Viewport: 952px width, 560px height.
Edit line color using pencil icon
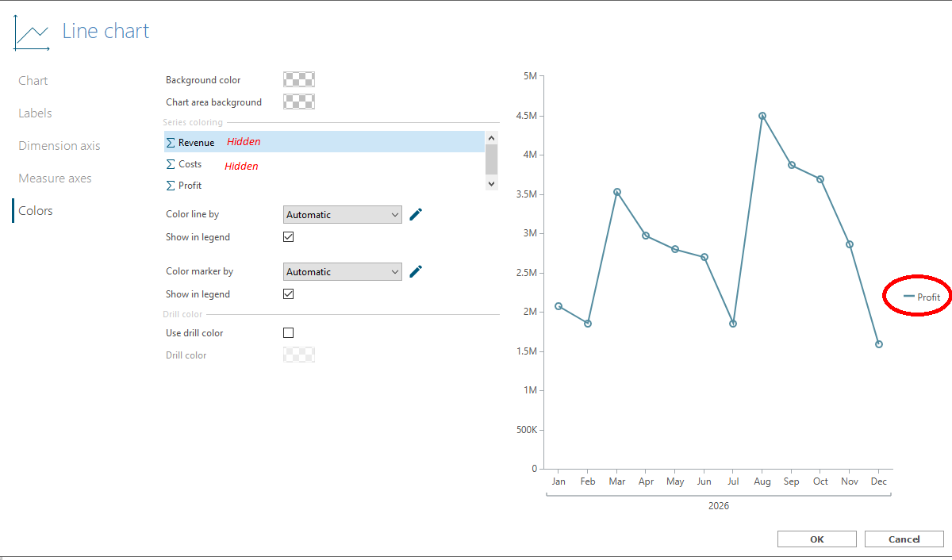point(416,214)
